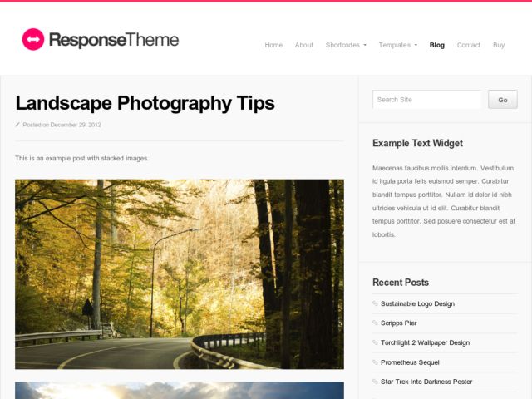Click the pink ResponseTheme logo icon
This screenshot has width=532, height=399.
(33, 39)
